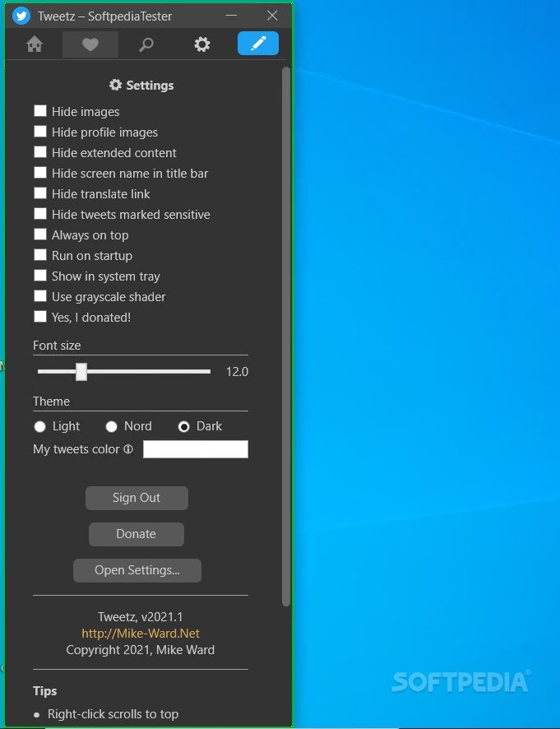Click Copyright 2021, Mike Ward text
Viewport: 560px width, 729px height.
141,650
